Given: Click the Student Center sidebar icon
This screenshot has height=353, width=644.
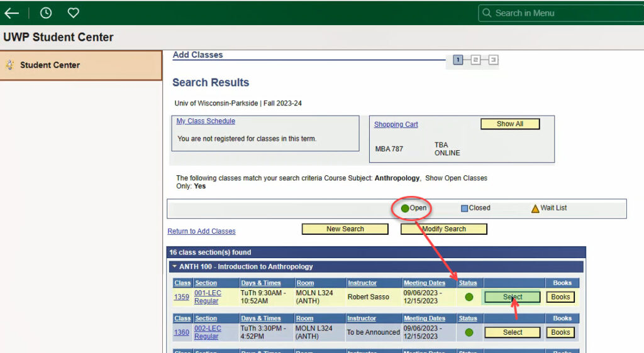Looking at the screenshot, I should pos(10,65).
